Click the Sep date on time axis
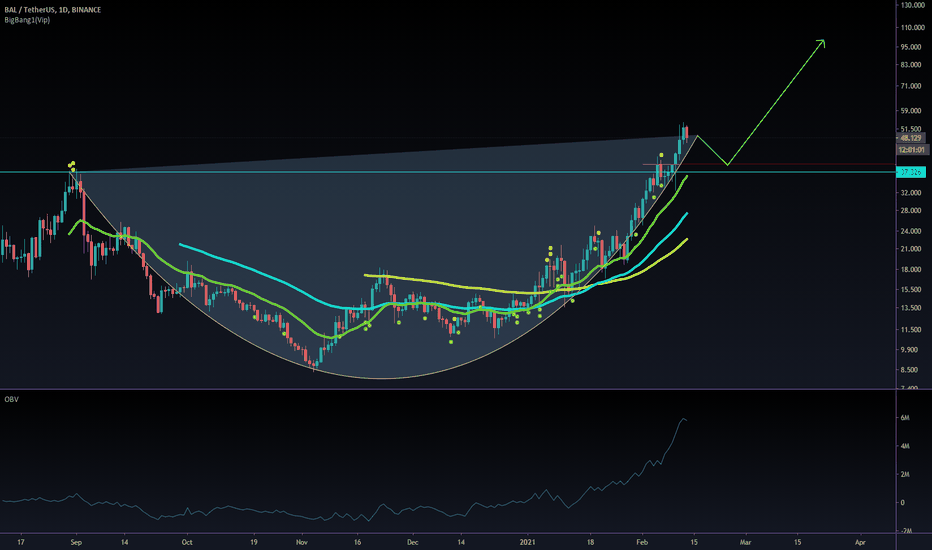This screenshot has width=932, height=550. point(76,542)
